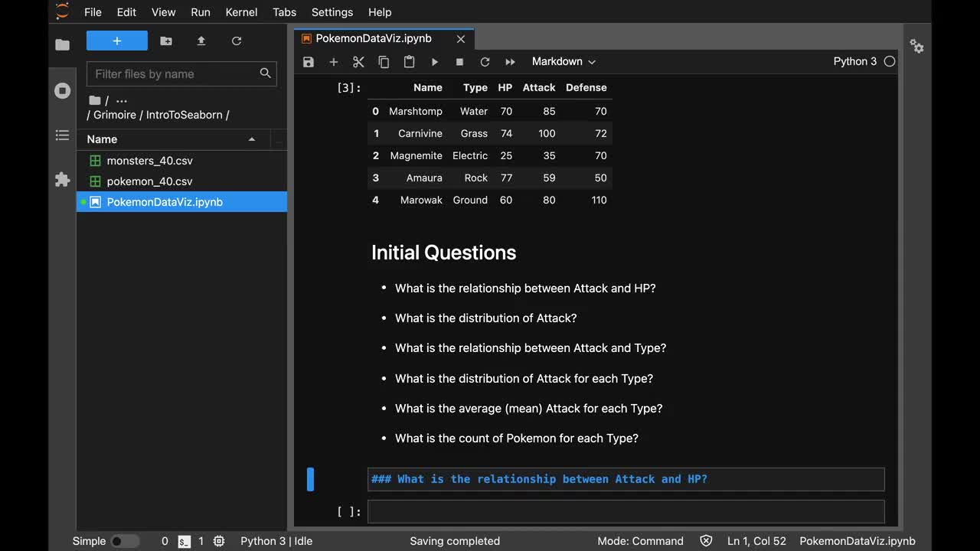
Task: Click 'What is the distribution of Attack?' bullet
Action: [486, 318]
